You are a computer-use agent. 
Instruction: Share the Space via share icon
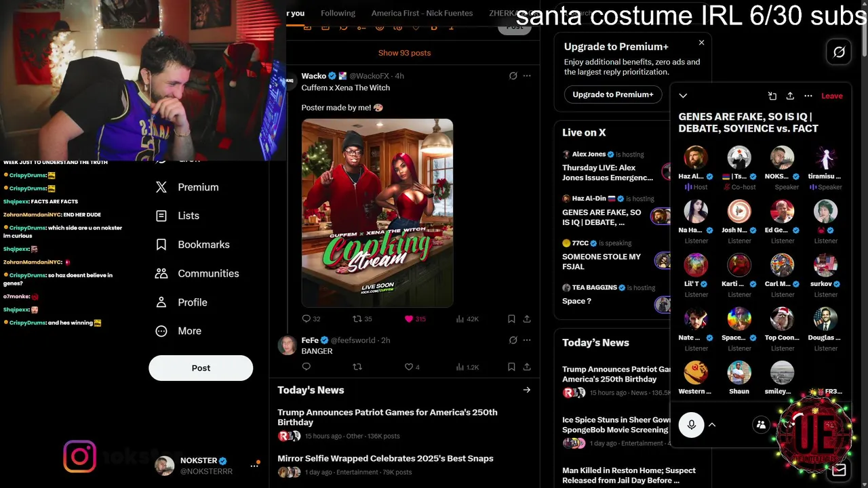790,96
